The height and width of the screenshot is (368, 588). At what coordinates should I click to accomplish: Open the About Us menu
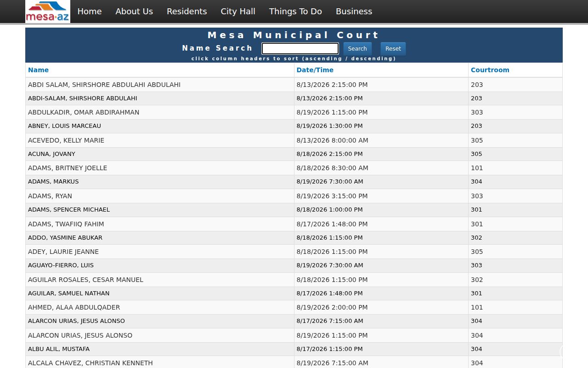134,11
